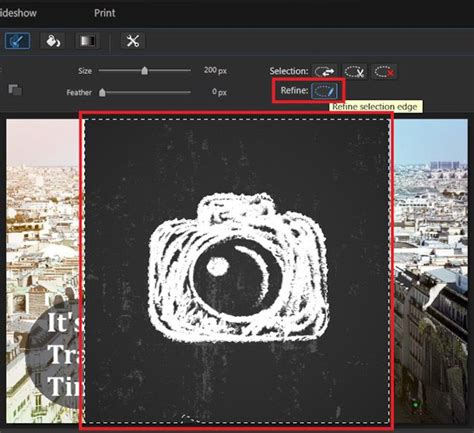The width and height of the screenshot is (474, 433).
Task: Click the Size slider handle
Action: click(144, 71)
